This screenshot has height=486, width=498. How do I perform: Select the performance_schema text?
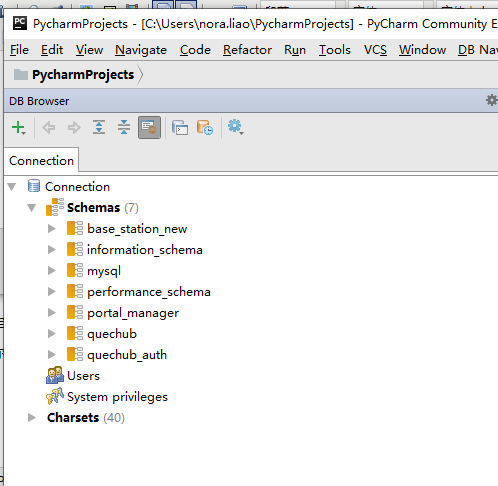[x=149, y=292]
